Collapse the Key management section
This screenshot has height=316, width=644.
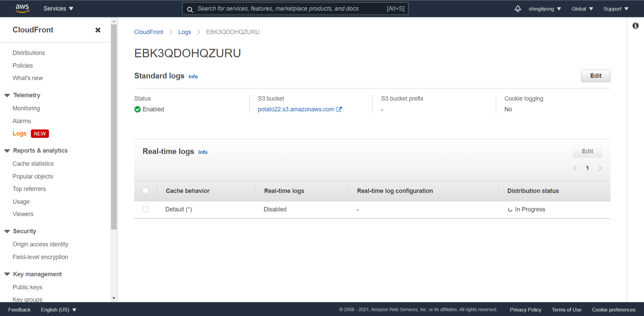7,274
